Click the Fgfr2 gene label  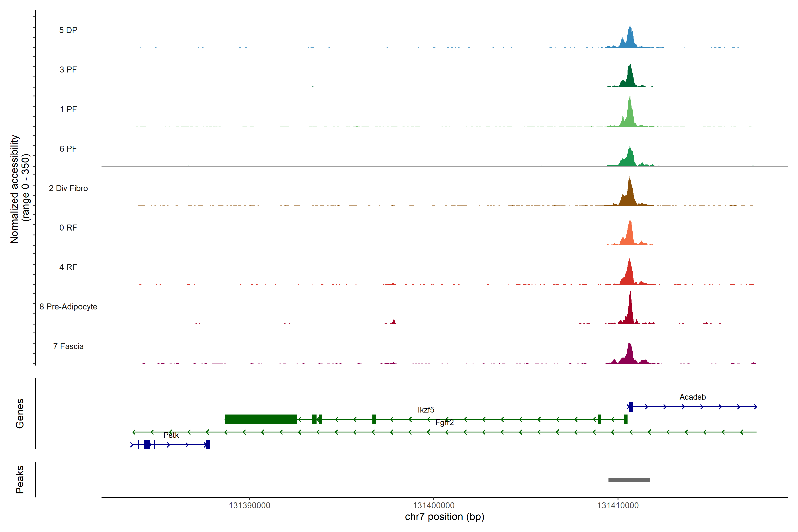click(444, 423)
